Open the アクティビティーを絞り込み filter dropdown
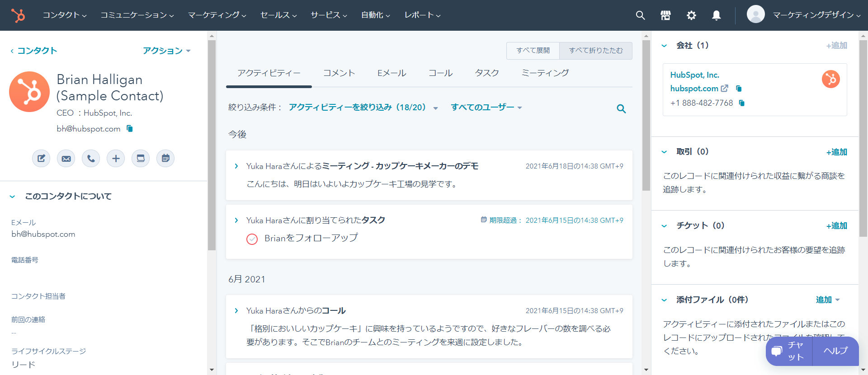 (363, 108)
